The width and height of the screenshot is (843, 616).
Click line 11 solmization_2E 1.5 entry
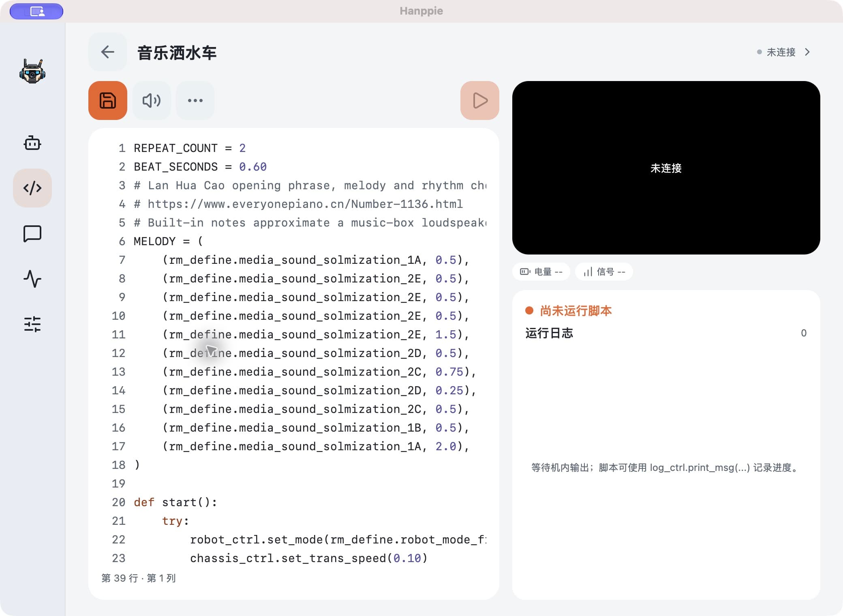pyautogui.click(x=316, y=335)
